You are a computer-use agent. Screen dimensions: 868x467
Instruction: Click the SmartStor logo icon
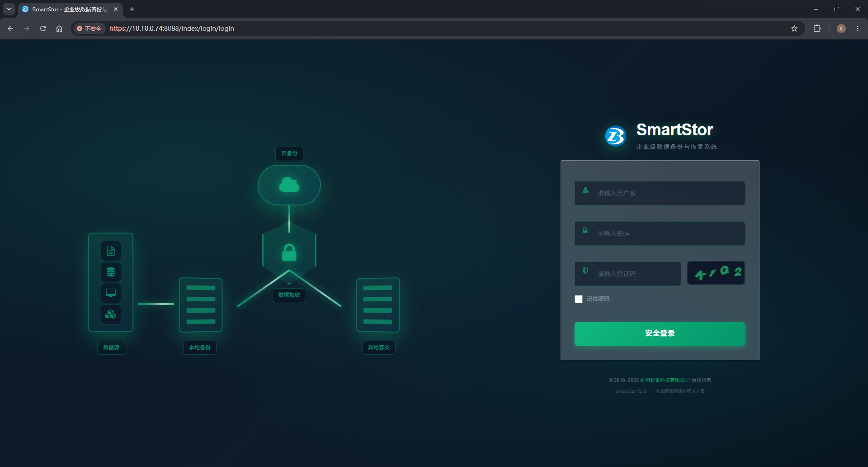pyautogui.click(x=615, y=136)
